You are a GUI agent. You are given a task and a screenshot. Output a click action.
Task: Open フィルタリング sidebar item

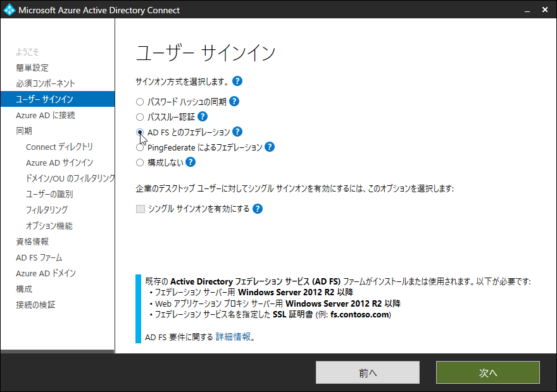[47, 210]
